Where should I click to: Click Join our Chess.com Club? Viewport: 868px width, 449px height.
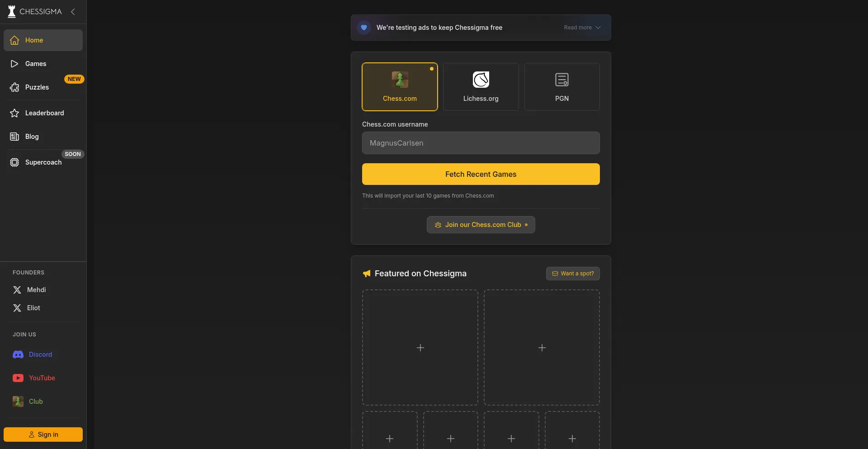coord(481,225)
